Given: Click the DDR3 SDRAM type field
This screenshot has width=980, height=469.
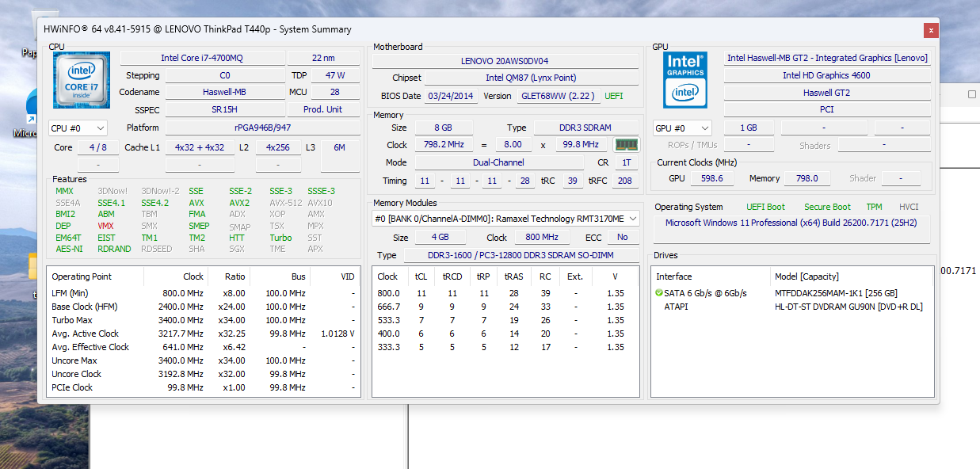Looking at the screenshot, I should pos(586,128).
